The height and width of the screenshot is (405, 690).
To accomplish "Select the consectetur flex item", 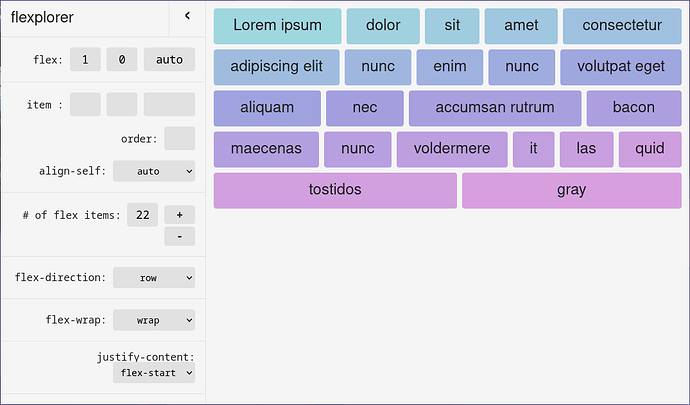I will [x=622, y=26].
